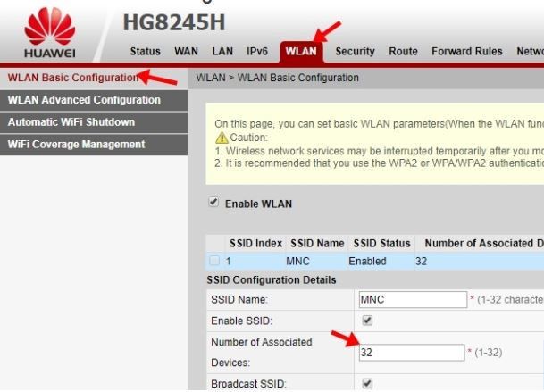Click the HG8245H model title
The height and width of the screenshot is (392, 544).
[174, 22]
